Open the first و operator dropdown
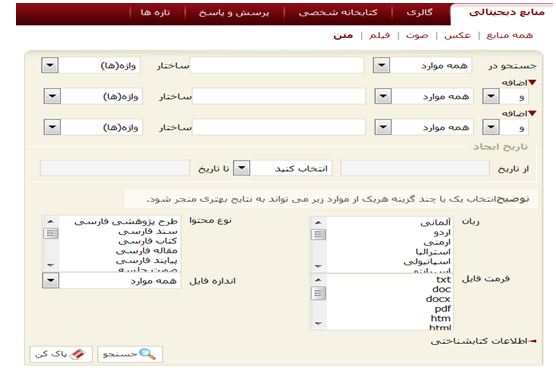This screenshot has height=372, width=556. pos(491,96)
